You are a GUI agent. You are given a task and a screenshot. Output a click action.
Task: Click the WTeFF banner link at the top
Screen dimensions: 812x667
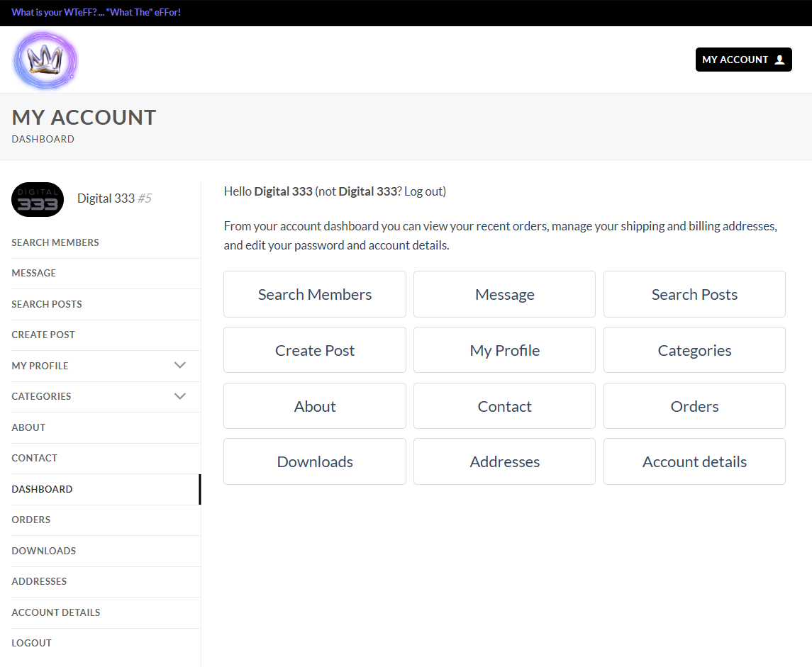coord(96,12)
